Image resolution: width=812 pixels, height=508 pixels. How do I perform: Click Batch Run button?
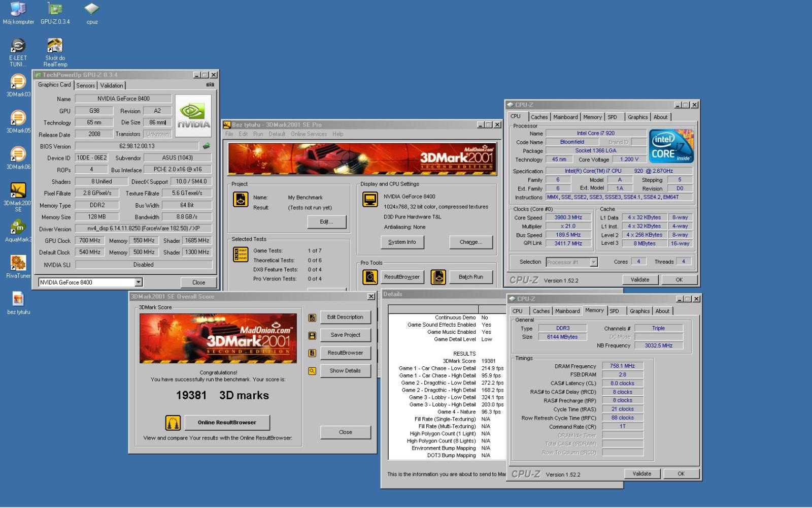pyautogui.click(x=471, y=277)
